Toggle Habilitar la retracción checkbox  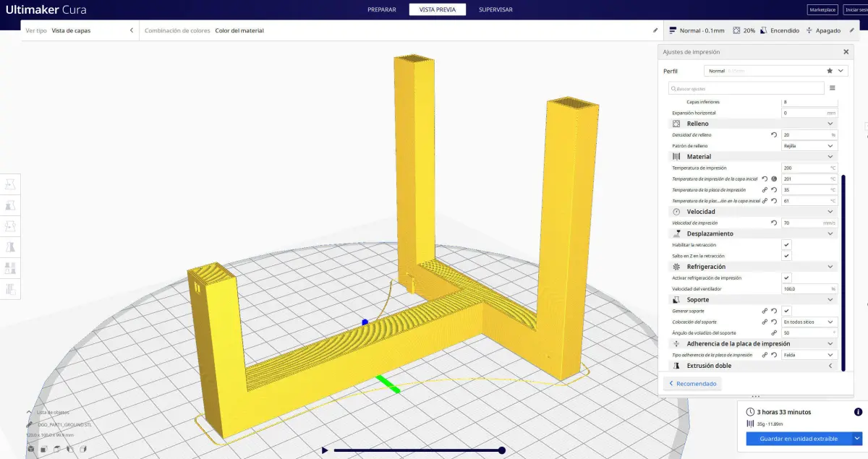pos(786,245)
